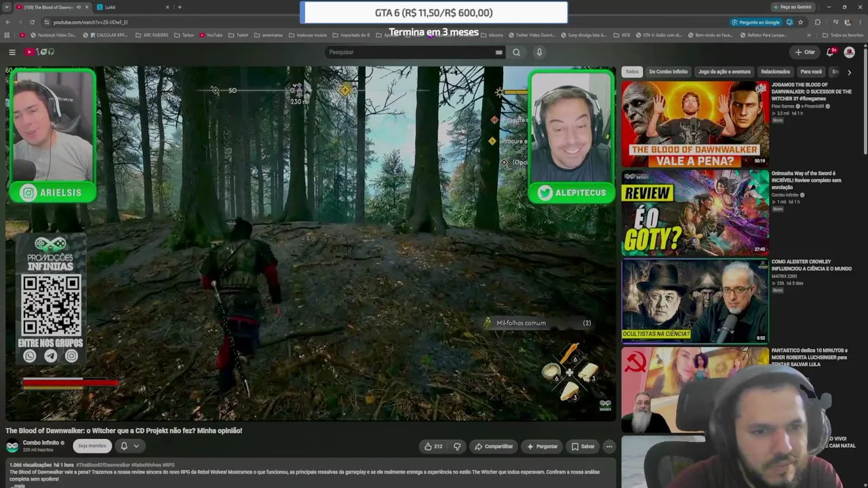Viewport: 868px width, 488px height.
Task: Open Onimusha Way of the Sword video title
Action: 806,180
